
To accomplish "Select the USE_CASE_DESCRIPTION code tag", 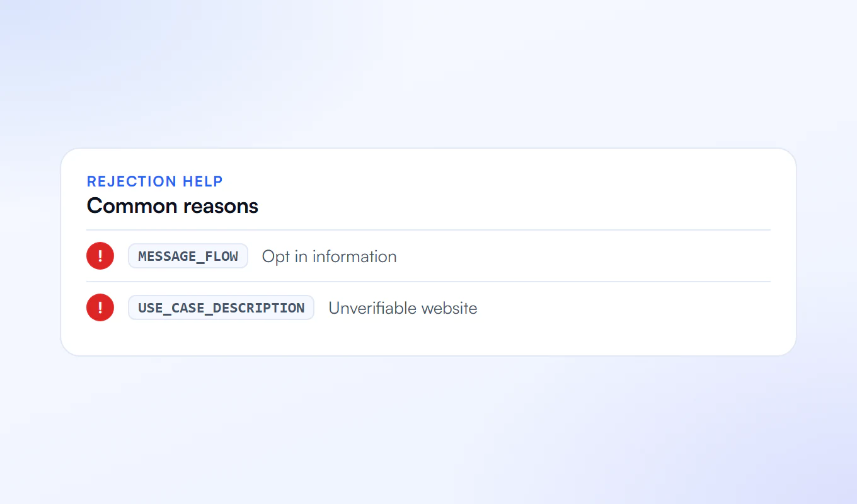I will [x=221, y=307].
